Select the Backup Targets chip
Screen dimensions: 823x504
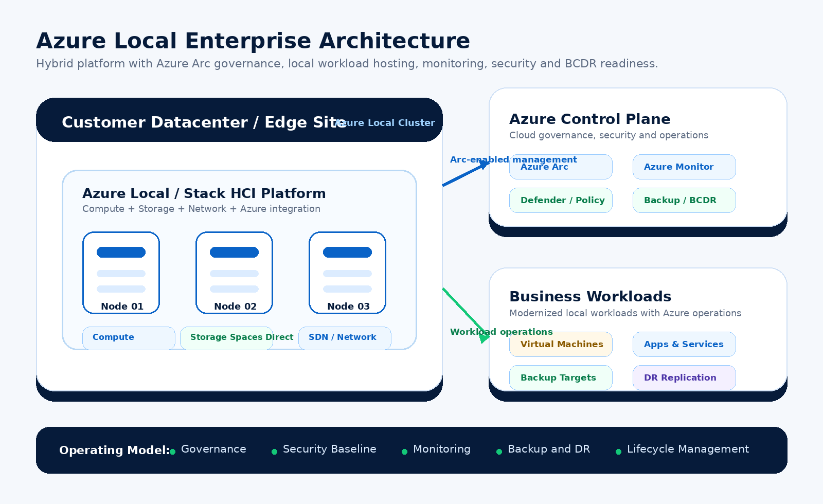click(561, 377)
